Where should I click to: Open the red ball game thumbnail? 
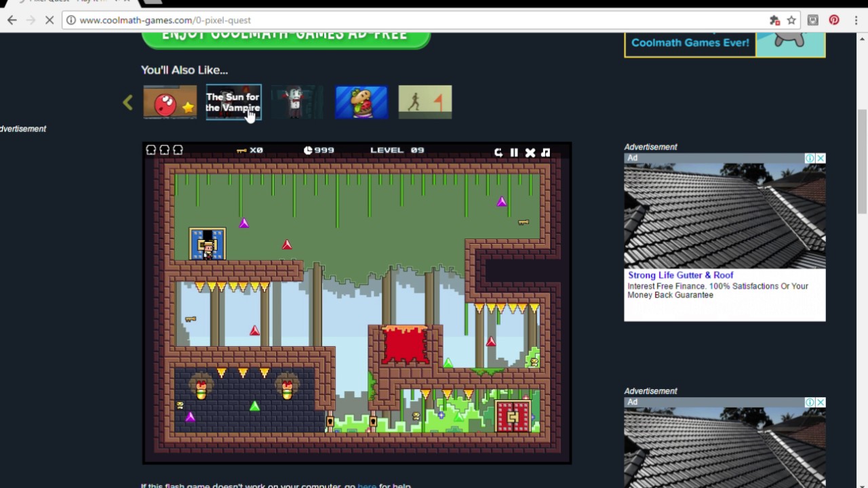[x=170, y=102]
